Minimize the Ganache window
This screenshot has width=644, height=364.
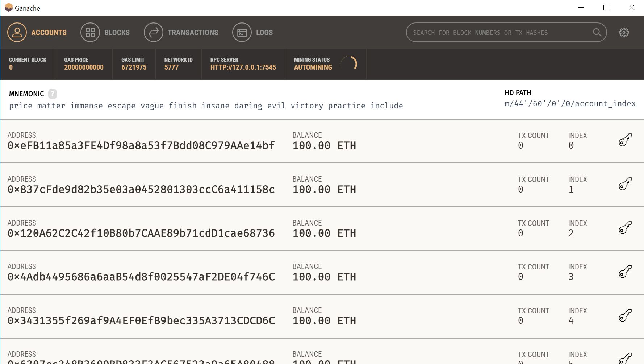pyautogui.click(x=581, y=8)
